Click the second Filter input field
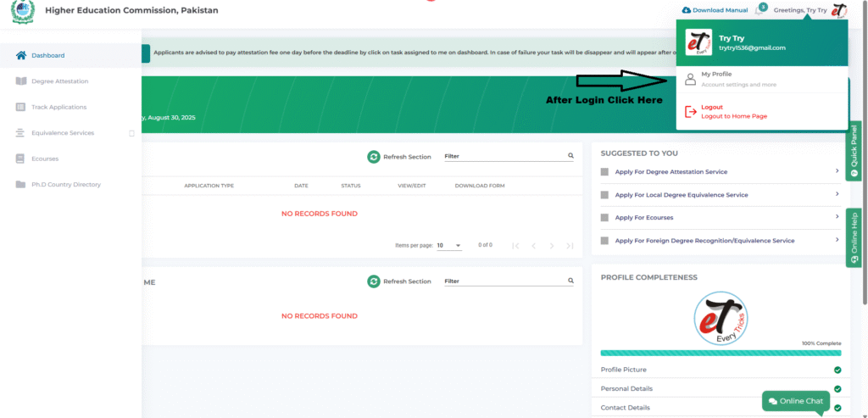The width and height of the screenshot is (868, 418). (x=504, y=281)
